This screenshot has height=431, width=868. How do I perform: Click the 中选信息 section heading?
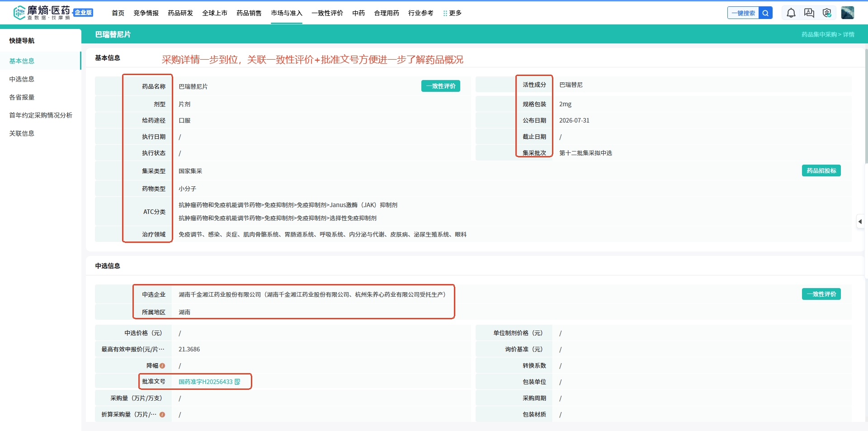(108, 266)
